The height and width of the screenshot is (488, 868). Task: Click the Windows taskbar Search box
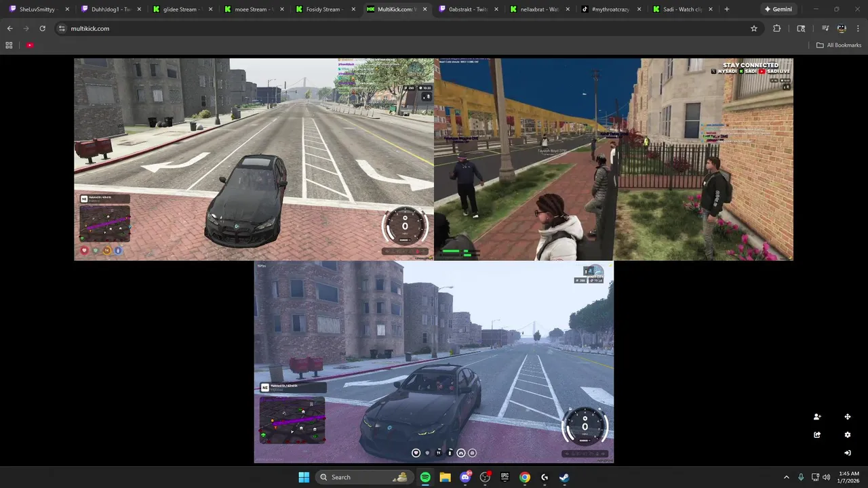click(365, 477)
